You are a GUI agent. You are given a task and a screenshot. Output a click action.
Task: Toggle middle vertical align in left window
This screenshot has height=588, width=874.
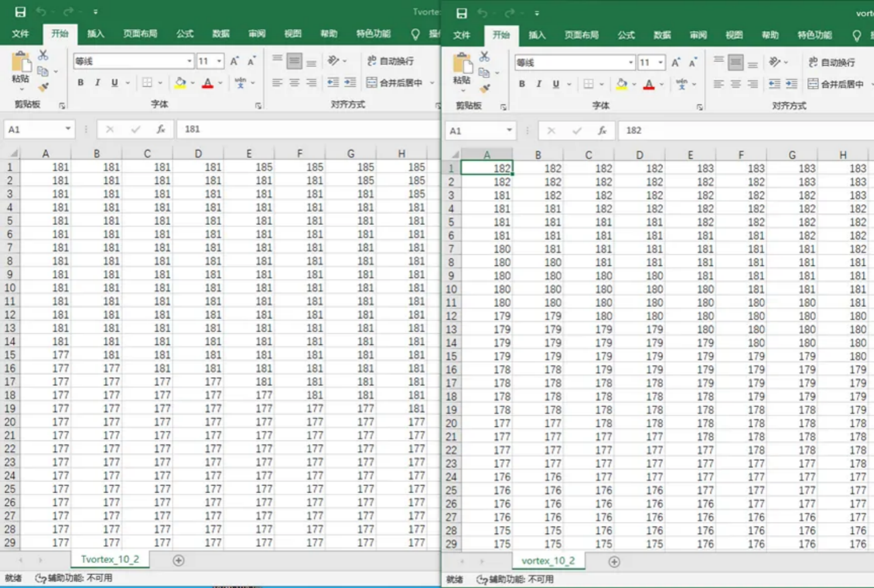(294, 61)
